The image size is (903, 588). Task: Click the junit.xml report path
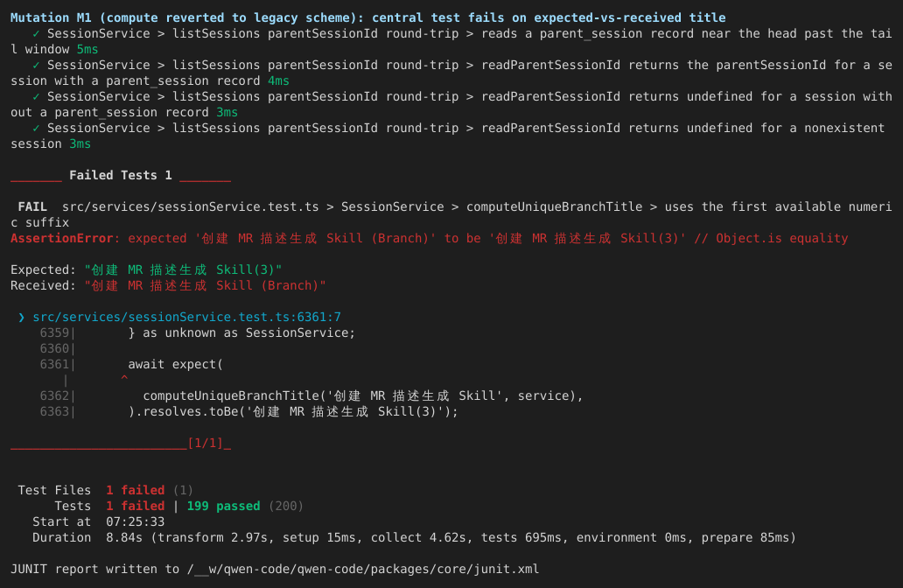pyautogui.click(x=363, y=570)
